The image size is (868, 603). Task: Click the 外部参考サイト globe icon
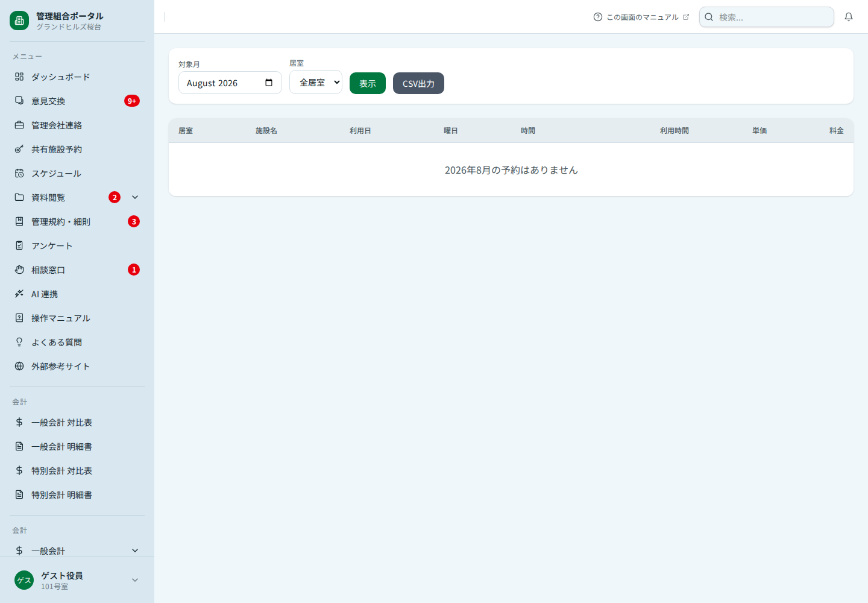(x=19, y=366)
